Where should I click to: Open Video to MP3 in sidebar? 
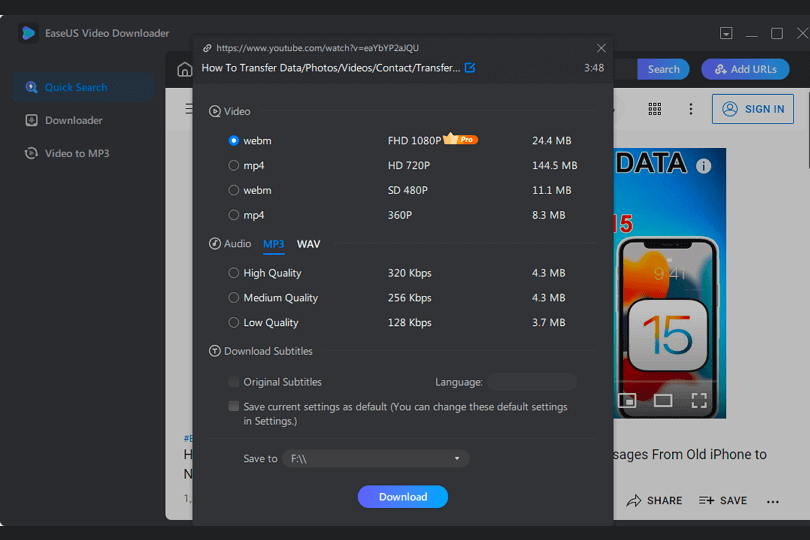click(76, 153)
